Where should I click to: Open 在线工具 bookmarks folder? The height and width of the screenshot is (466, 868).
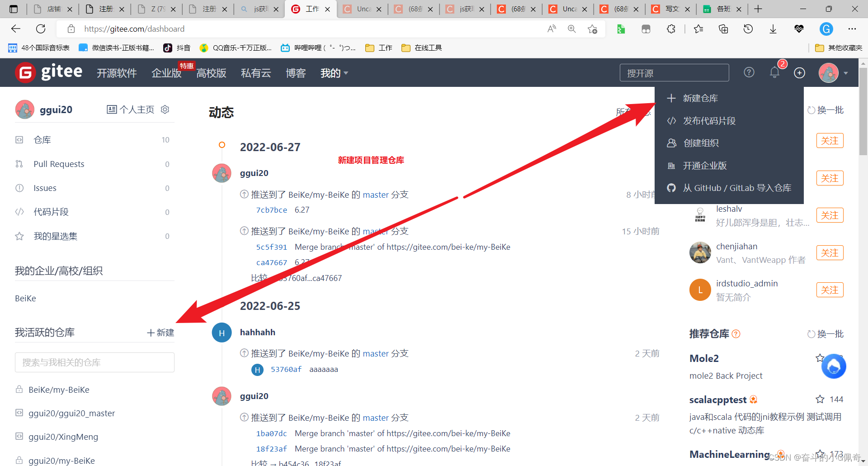pyautogui.click(x=422, y=48)
